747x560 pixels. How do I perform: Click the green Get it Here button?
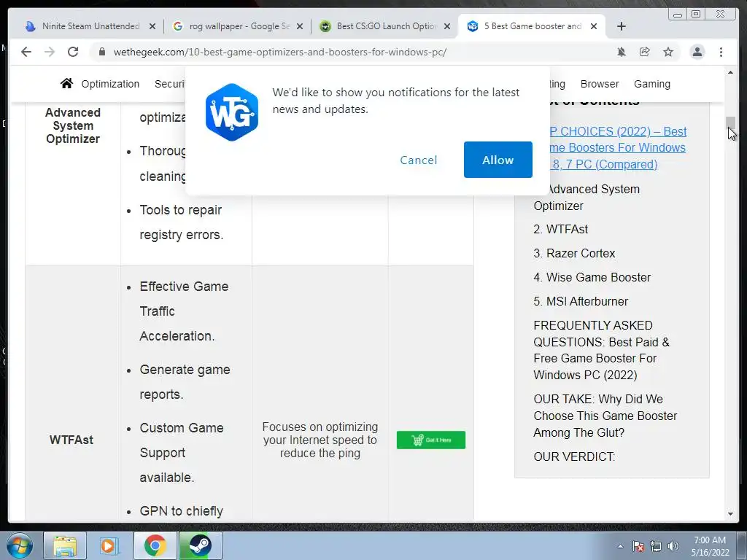click(430, 440)
